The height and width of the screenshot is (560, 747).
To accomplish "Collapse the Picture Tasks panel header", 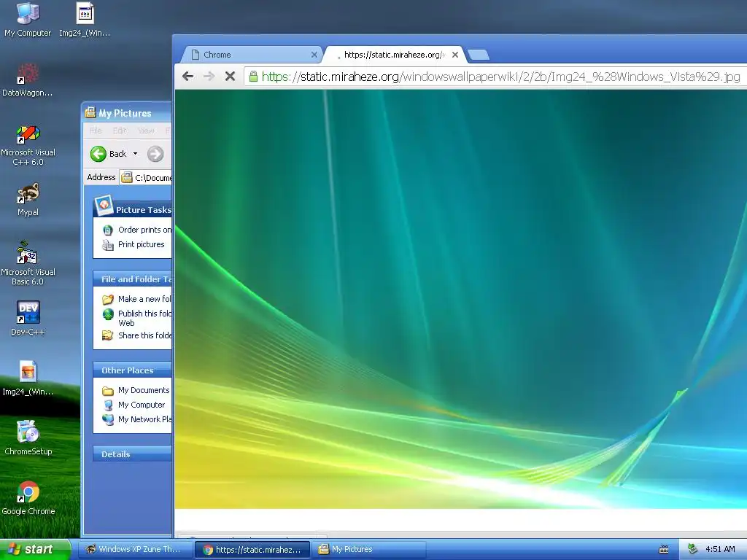I will click(x=133, y=209).
